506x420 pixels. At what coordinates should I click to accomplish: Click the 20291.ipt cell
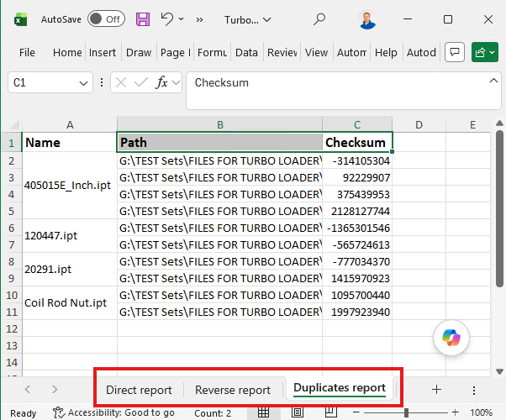pyautogui.click(x=70, y=270)
